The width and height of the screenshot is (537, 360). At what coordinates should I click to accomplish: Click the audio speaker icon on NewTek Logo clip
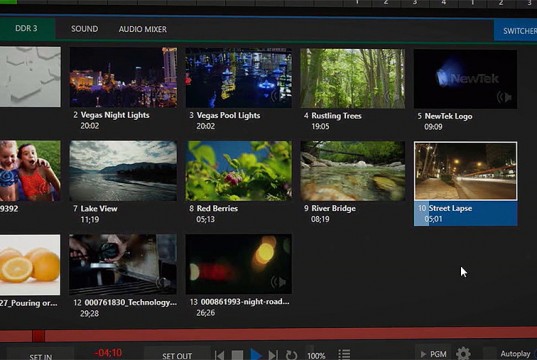click(x=504, y=98)
